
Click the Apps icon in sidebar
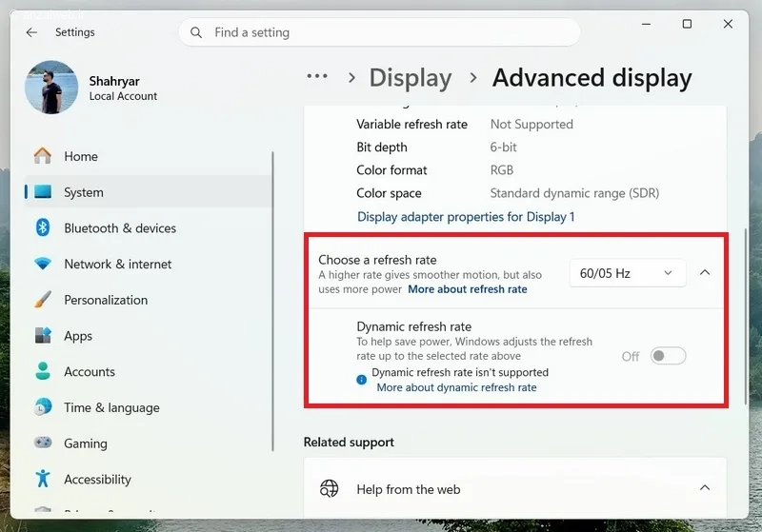[43, 335]
